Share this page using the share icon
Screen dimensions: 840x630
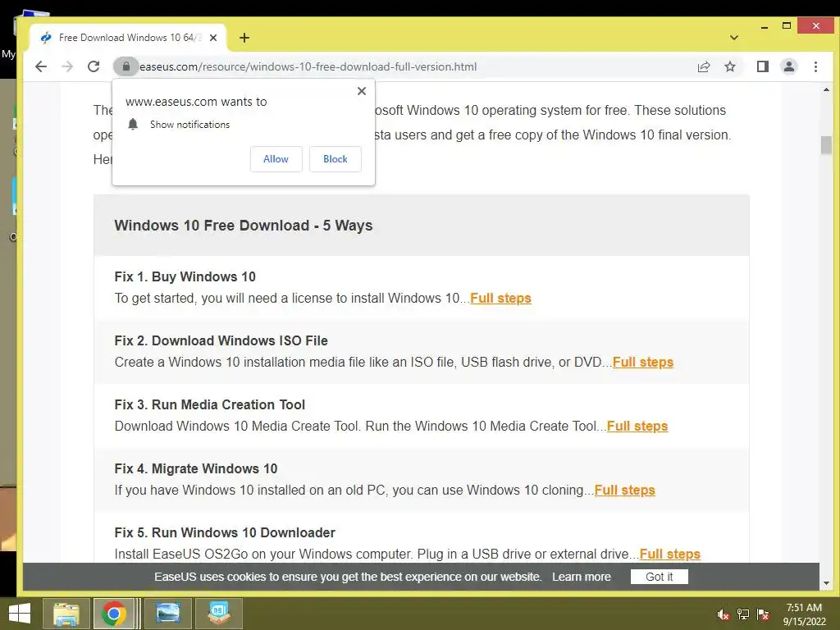[x=703, y=66]
